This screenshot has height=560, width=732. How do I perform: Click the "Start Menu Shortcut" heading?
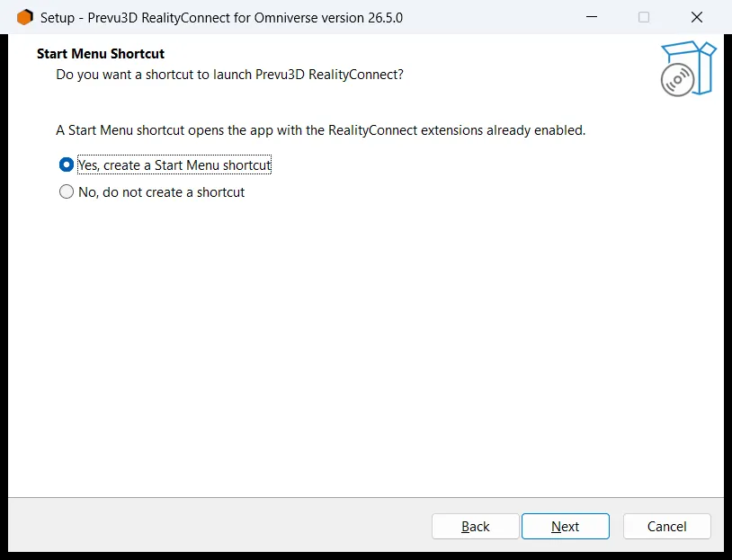click(x=101, y=54)
